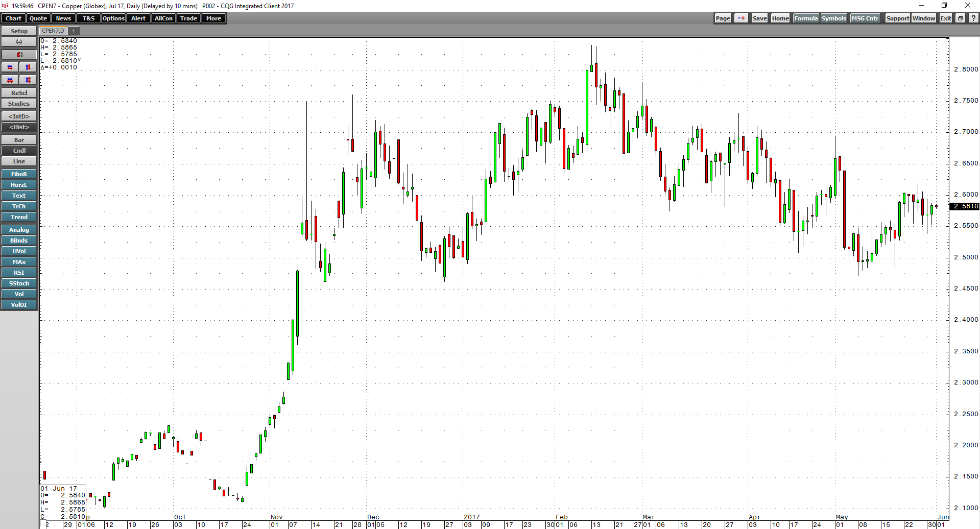Open the Chart menu
The width and height of the screenshot is (980, 529).
click(x=13, y=18)
